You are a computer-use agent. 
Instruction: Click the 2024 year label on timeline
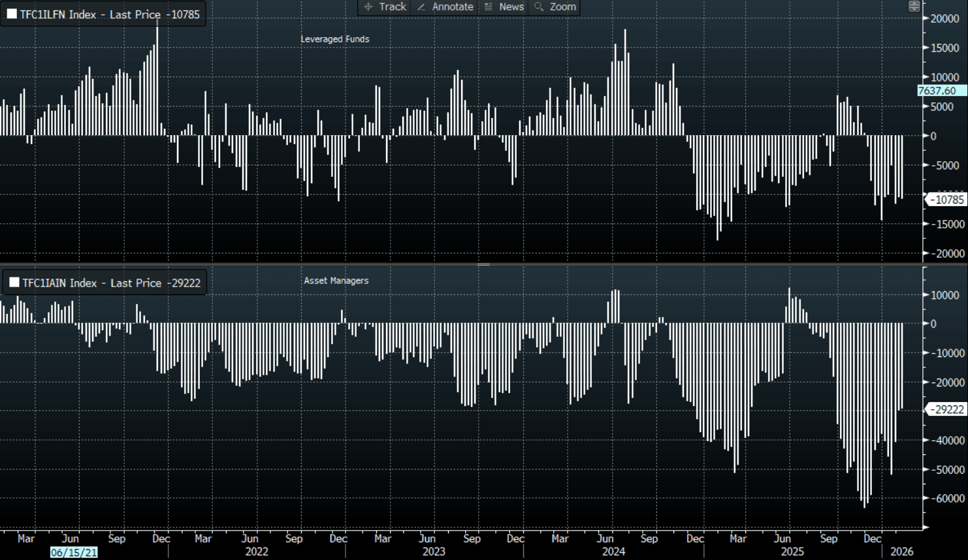pyautogui.click(x=613, y=552)
